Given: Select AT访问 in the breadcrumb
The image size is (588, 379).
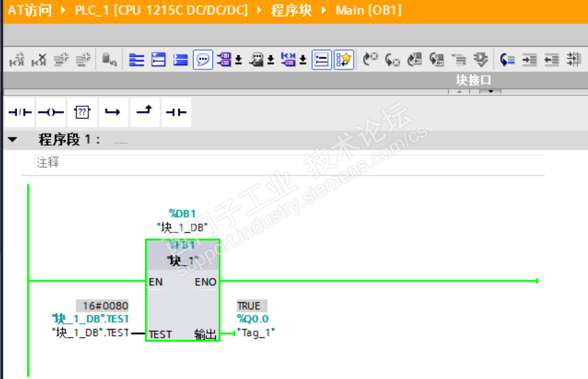Looking at the screenshot, I should point(29,10).
